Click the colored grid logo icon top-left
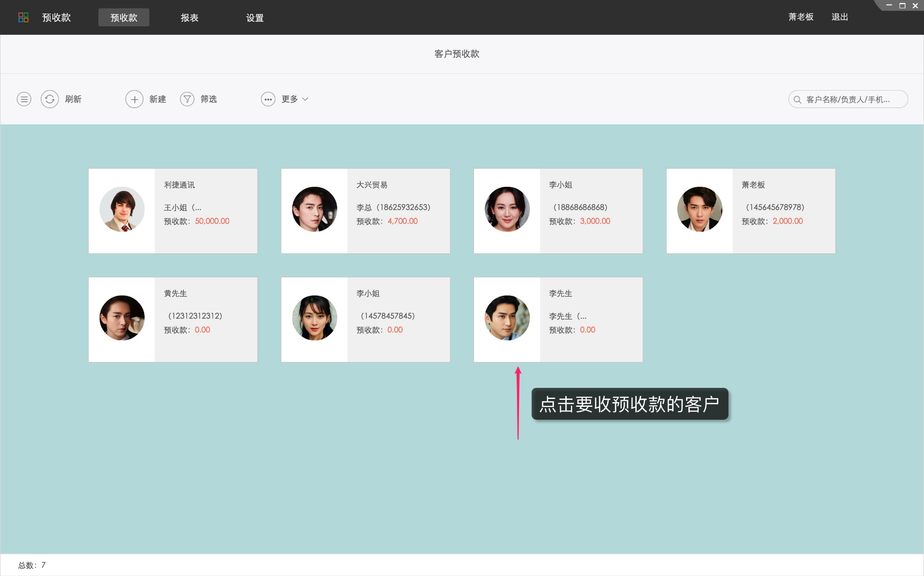Screen dimensions: 924x576 24,17
